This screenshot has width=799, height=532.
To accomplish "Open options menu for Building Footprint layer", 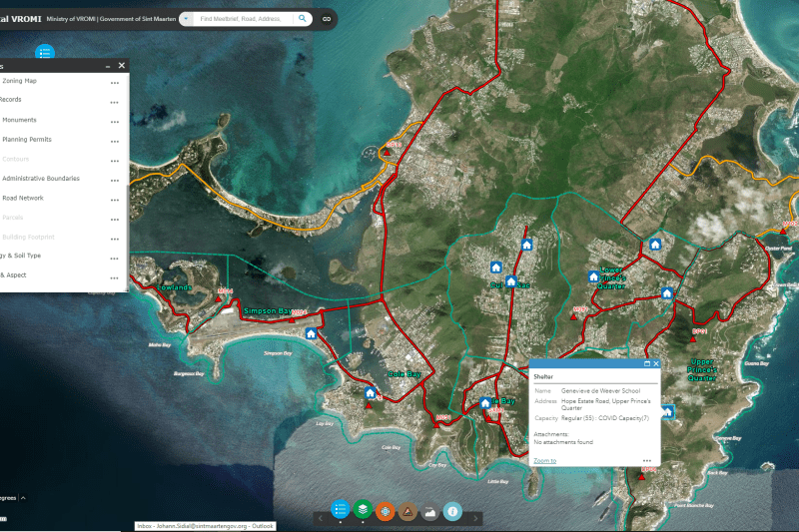I will click(115, 239).
